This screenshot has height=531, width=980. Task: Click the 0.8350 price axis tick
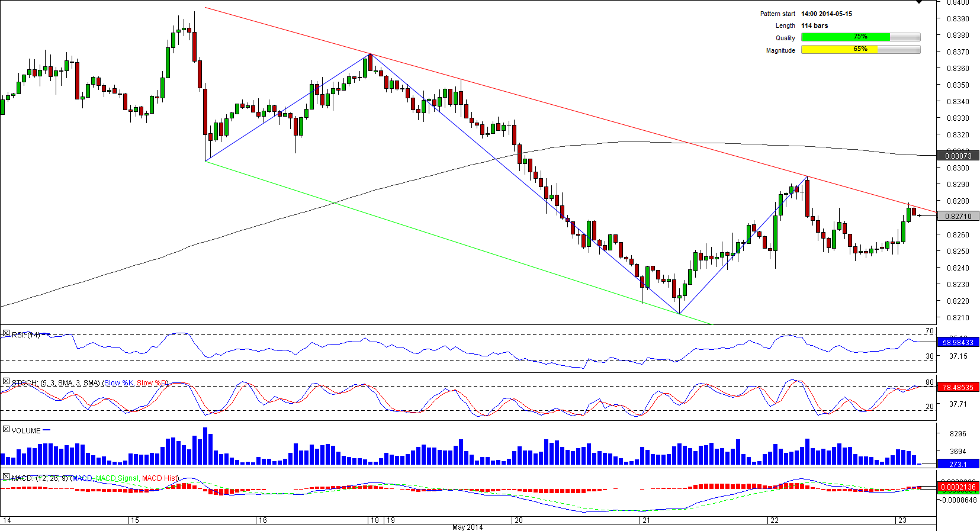tap(958, 85)
